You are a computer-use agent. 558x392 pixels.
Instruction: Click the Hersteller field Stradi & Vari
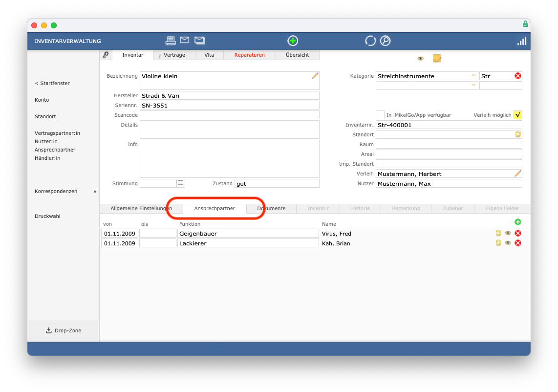coord(230,95)
